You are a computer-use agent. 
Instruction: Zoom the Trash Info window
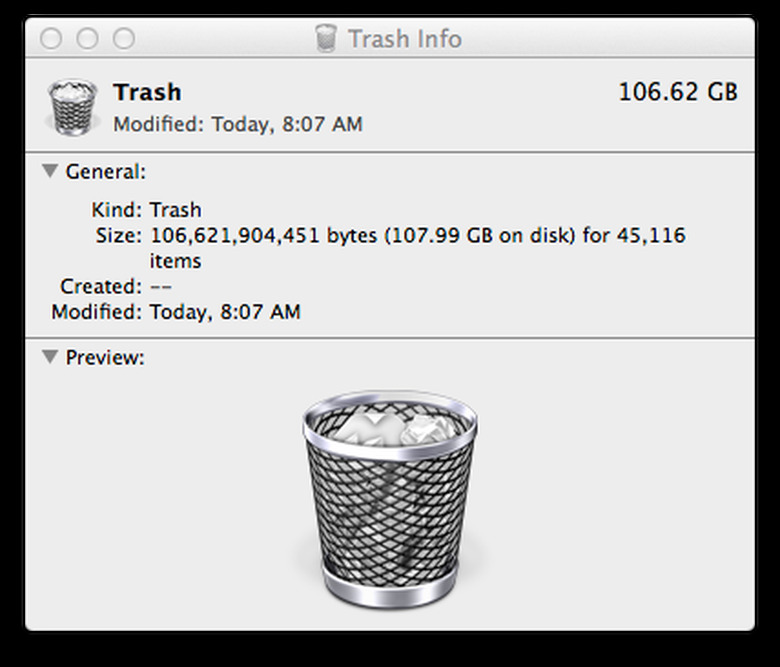124,39
